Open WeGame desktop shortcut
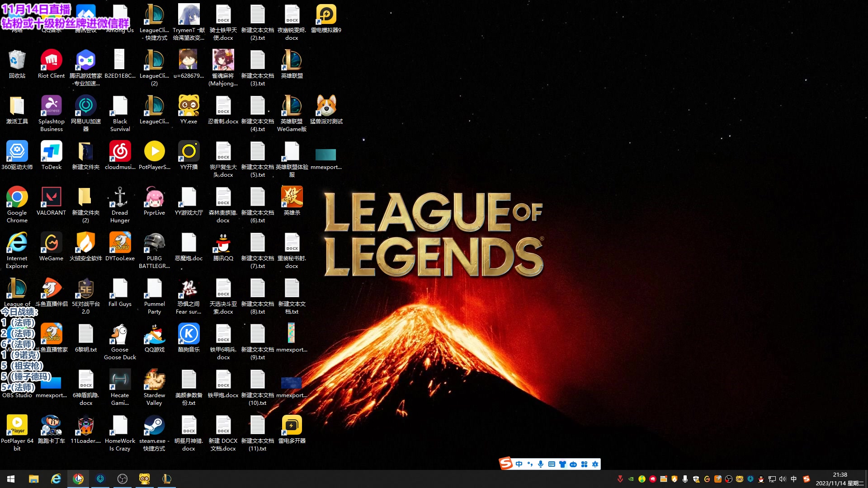Image resolution: width=868 pixels, height=488 pixels. click(51, 243)
